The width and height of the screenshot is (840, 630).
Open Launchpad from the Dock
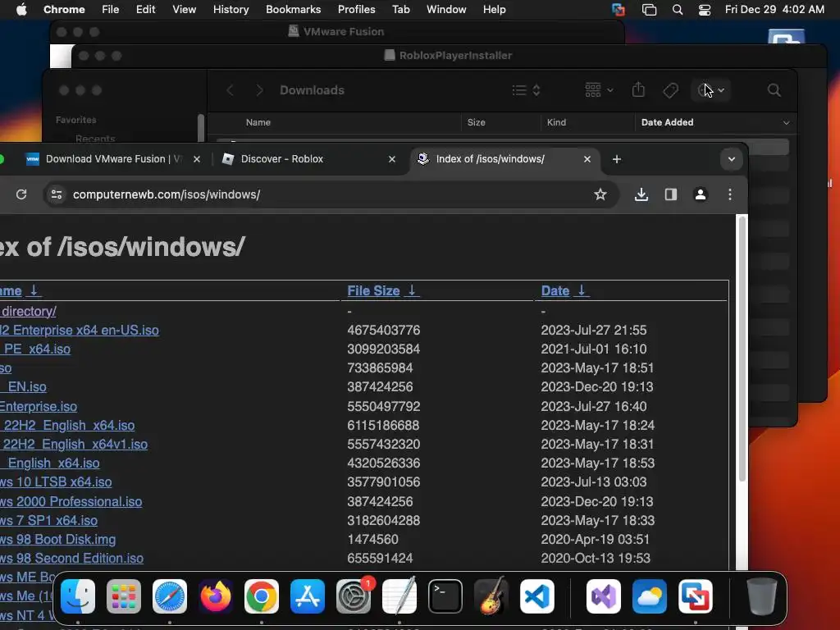click(124, 596)
